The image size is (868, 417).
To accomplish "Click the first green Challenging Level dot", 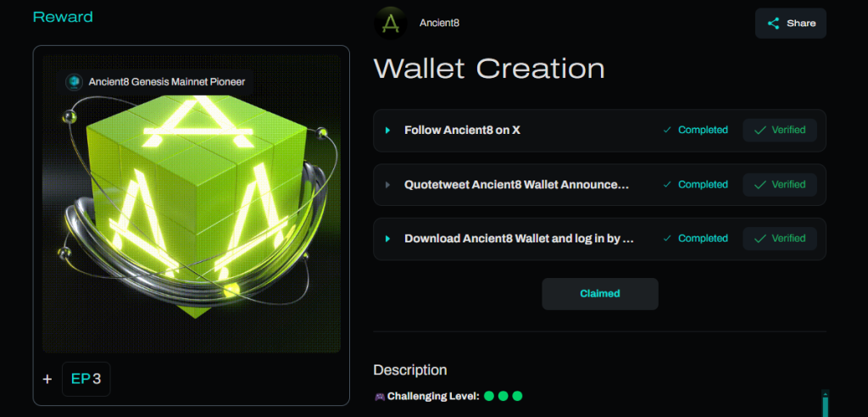I will 489,396.
